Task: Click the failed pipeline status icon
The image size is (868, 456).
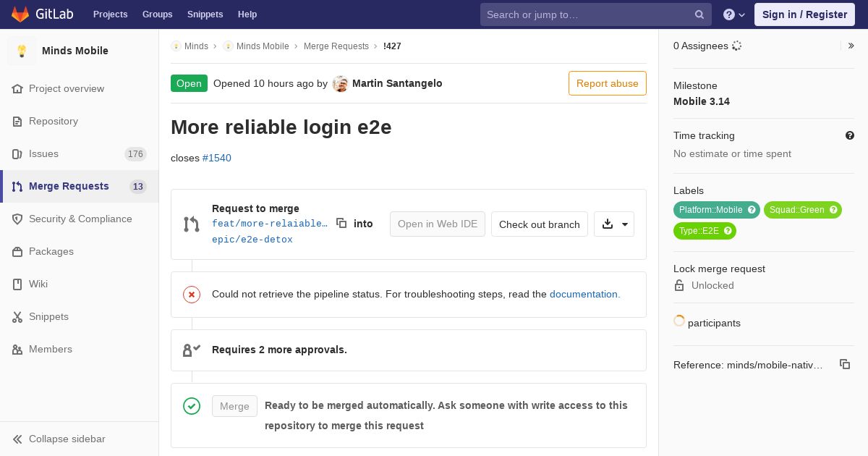Action: click(192, 294)
